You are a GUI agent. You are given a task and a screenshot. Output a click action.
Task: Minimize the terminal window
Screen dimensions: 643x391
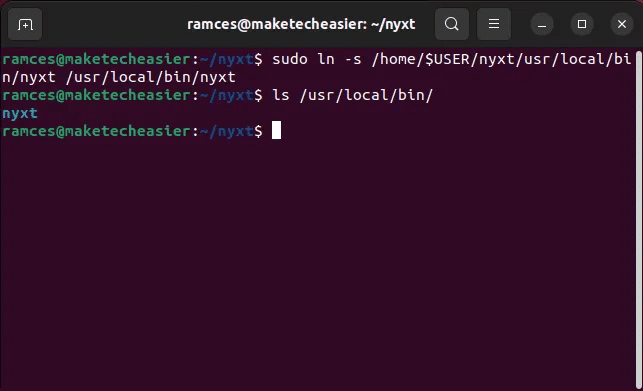(542, 25)
